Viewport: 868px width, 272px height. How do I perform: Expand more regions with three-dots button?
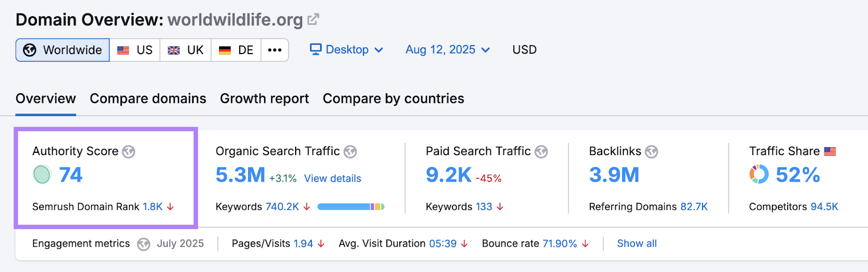tap(275, 50)
